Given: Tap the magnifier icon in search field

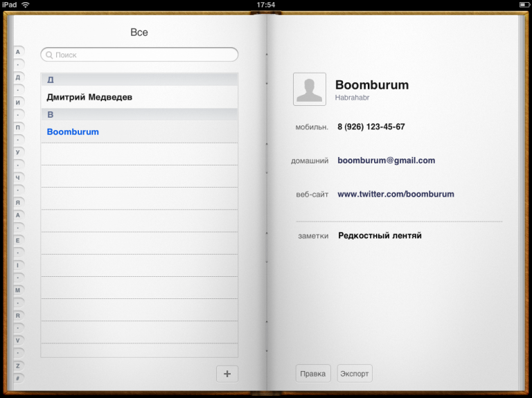Looking at the screenshot, I should 49,55.
